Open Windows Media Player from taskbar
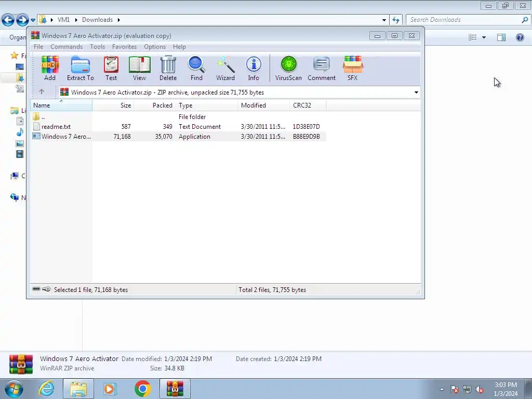This screenshot has width=532, height=399. pyautogui.click(x=110, y=389)
